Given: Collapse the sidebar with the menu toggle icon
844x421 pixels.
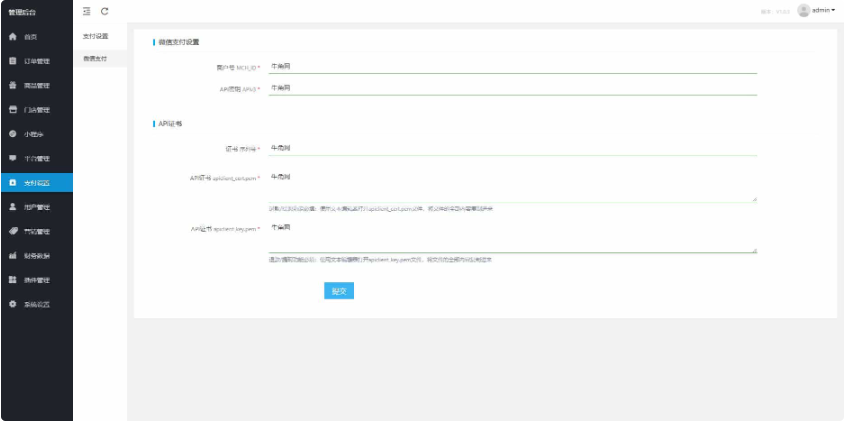Looking at the screenshot, I should (x=87, y=10).
